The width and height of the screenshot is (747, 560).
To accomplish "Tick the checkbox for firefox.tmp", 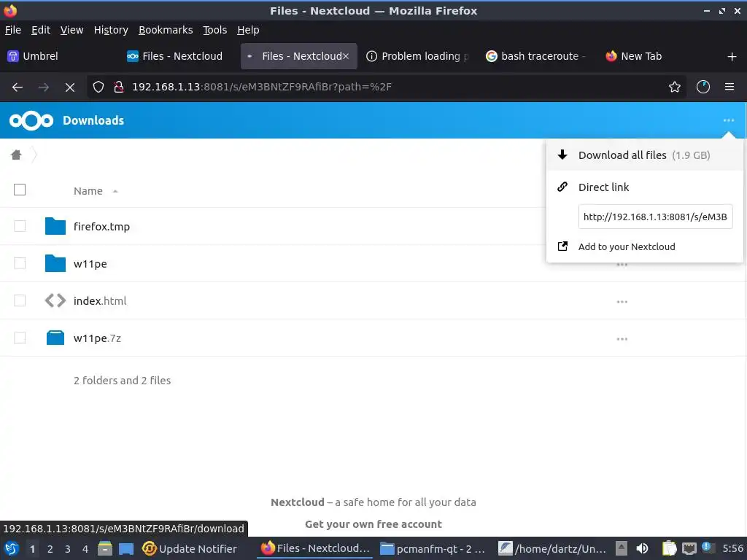I will click(x=20, y=226).
